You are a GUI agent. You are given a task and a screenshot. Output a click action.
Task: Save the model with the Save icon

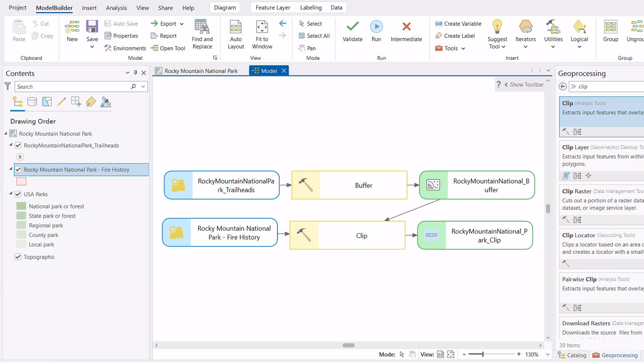tap(92, 26)
